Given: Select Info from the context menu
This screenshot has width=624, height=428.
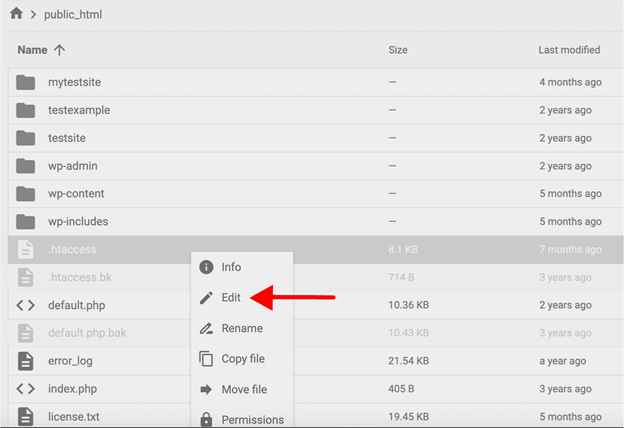Looking at the screenshot, I should pyautogui.click(x=231, y=267).
